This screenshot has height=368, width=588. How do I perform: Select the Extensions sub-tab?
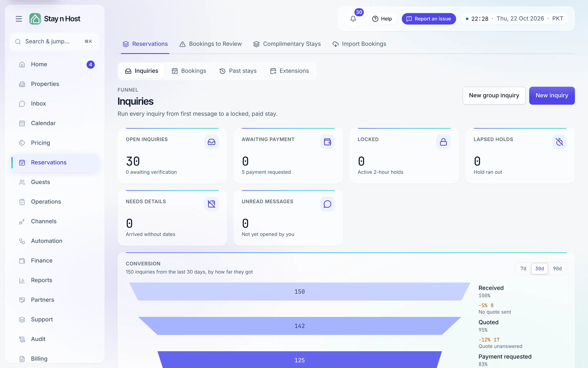click(289, 71)
